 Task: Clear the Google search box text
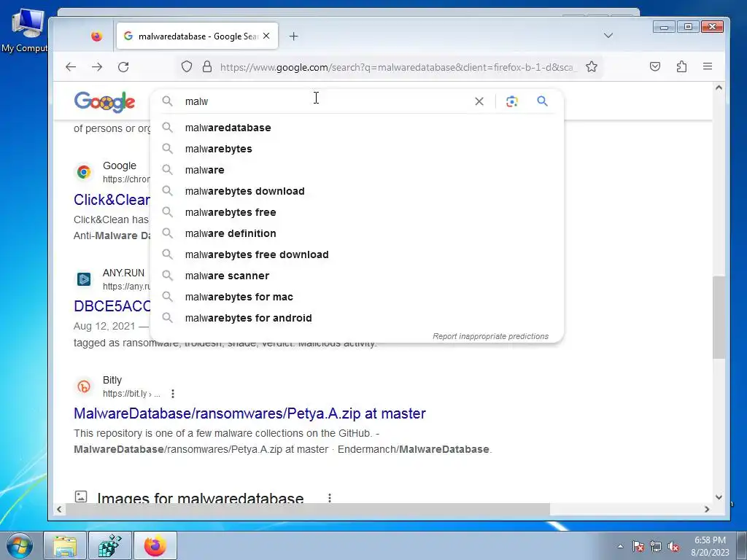479,101
